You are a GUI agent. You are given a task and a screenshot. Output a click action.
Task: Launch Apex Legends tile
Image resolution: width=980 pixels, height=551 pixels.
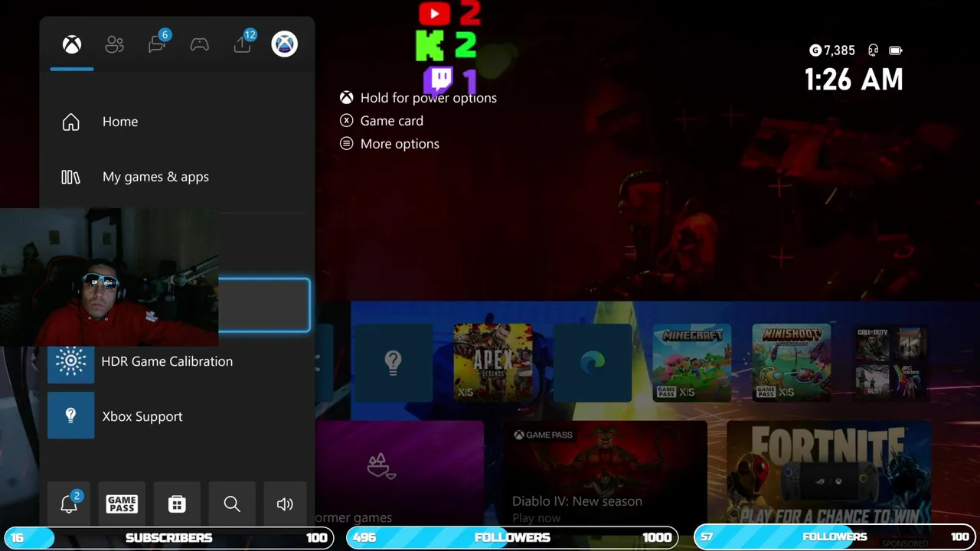click(492, 362)
